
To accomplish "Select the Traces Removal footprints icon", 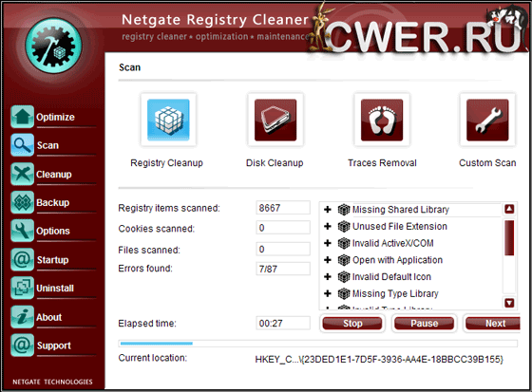I will pyautogui.click(x=382, y=120).
